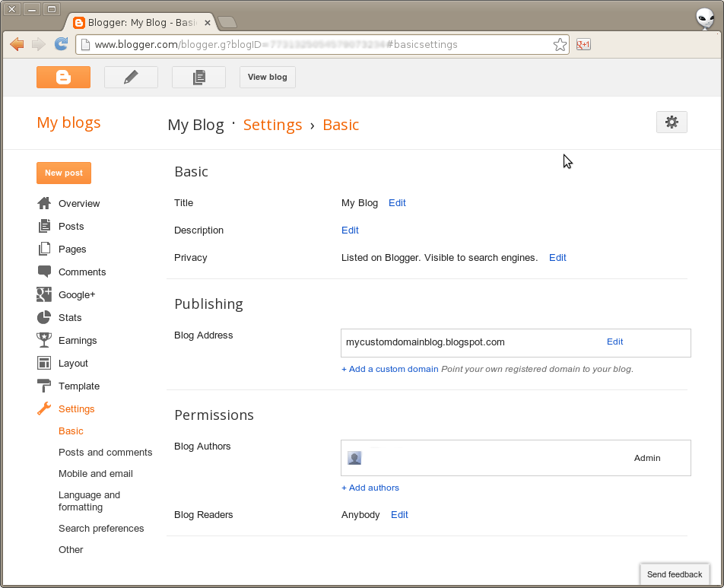
Task: Click the New post button
Action: tap(64, 173)
